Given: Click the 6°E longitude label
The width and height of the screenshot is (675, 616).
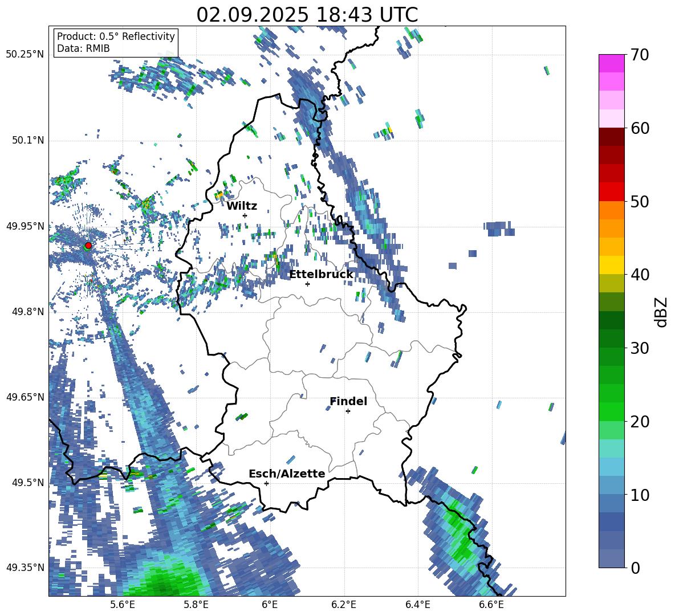Looking at the screenshot, I should tap(270, 605).
